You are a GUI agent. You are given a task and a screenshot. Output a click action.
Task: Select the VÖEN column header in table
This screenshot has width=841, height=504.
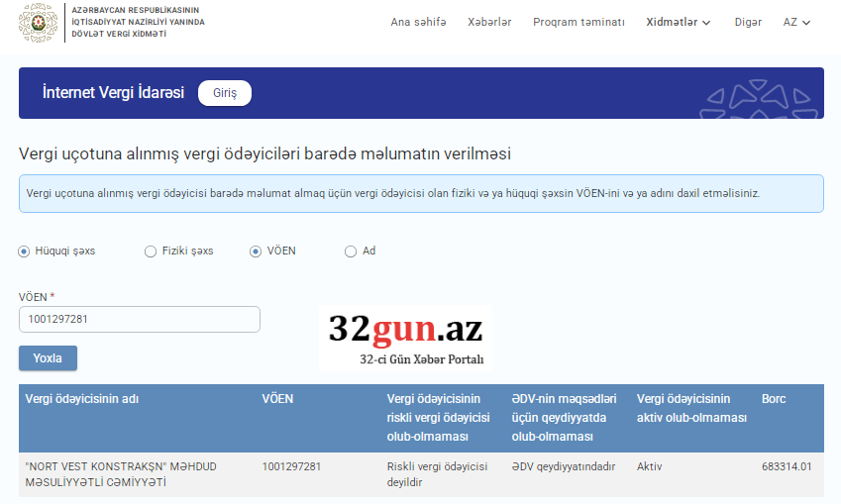[x=277, y=399]
